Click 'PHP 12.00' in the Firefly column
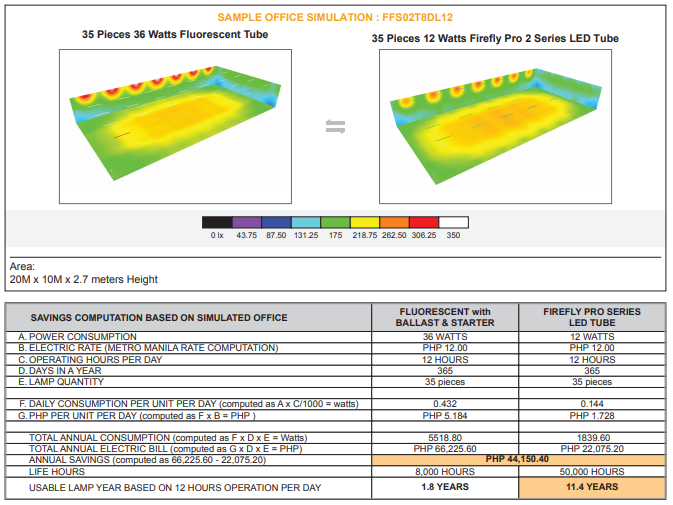673x505 pixels. click(x=592, y=348)
